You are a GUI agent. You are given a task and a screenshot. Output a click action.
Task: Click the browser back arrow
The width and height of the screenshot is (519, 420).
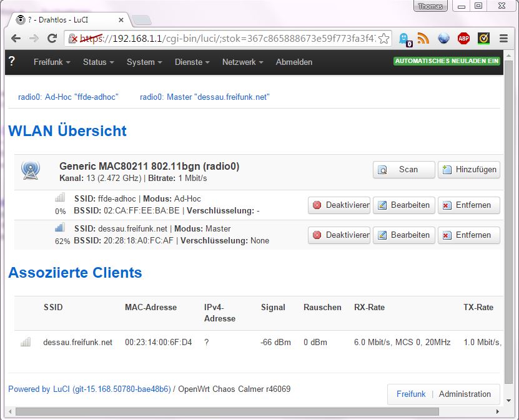click(x=16, y=39)
